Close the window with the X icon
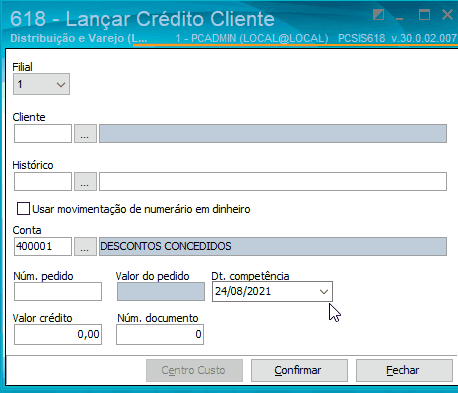The width and height of the screenshot is (458, 393). pos(447,15)
